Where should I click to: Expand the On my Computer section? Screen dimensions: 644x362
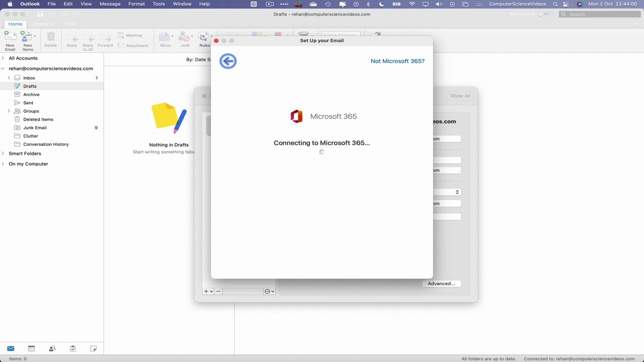pyautogui.click(x=3, y=164)
